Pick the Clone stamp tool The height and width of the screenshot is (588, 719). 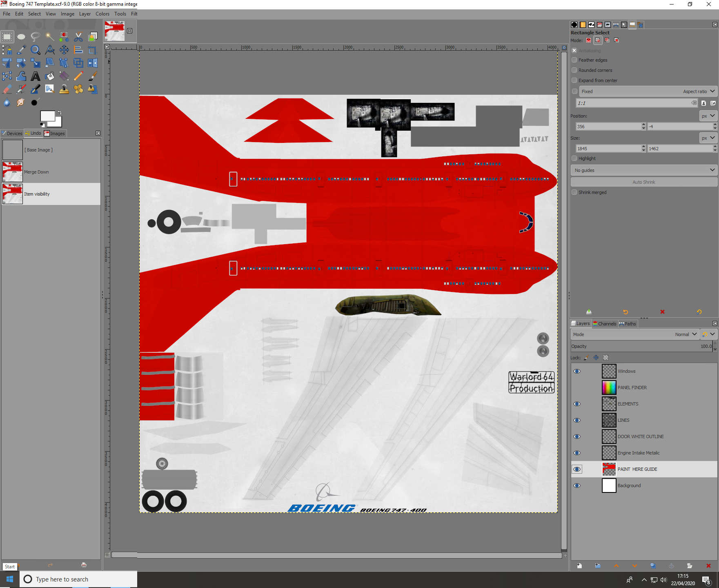[x=64, y=89]
